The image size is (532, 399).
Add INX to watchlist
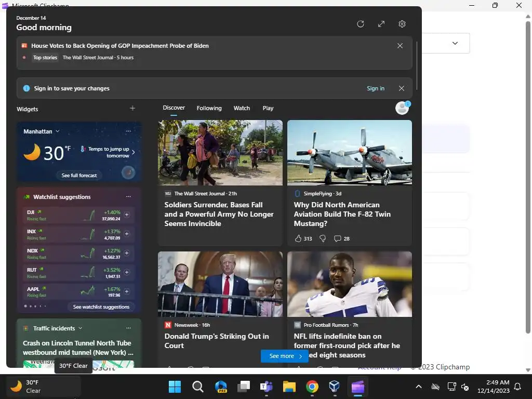point(127,234)
